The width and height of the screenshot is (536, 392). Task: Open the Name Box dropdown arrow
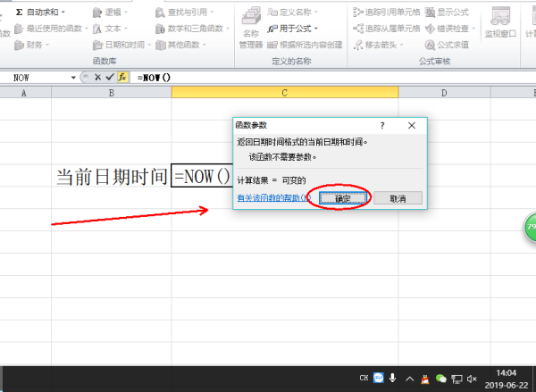tap(73, 78)
